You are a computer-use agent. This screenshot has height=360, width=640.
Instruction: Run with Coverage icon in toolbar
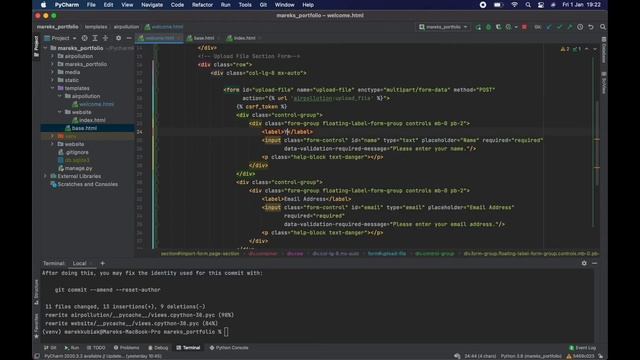pyautogui.click(x=498, y=27)
